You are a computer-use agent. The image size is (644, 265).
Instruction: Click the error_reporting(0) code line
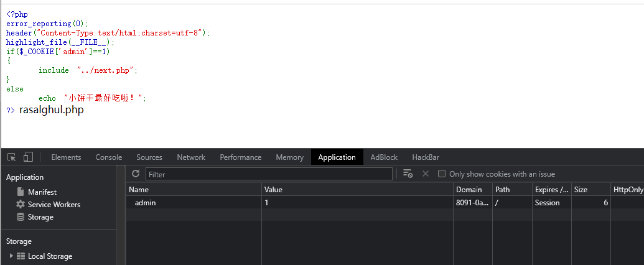pos(47,24)
